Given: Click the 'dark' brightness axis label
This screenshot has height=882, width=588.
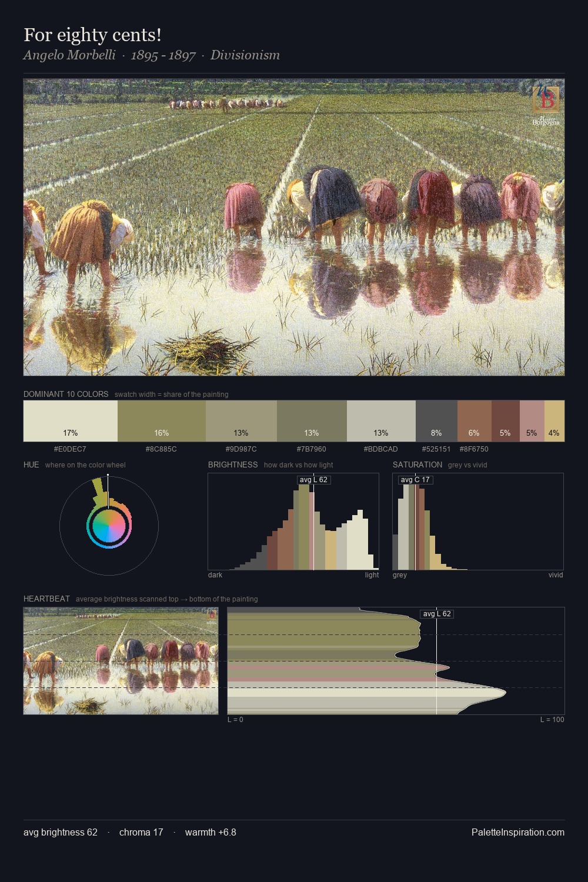Looking at the screenshot, I should point(215,575).
